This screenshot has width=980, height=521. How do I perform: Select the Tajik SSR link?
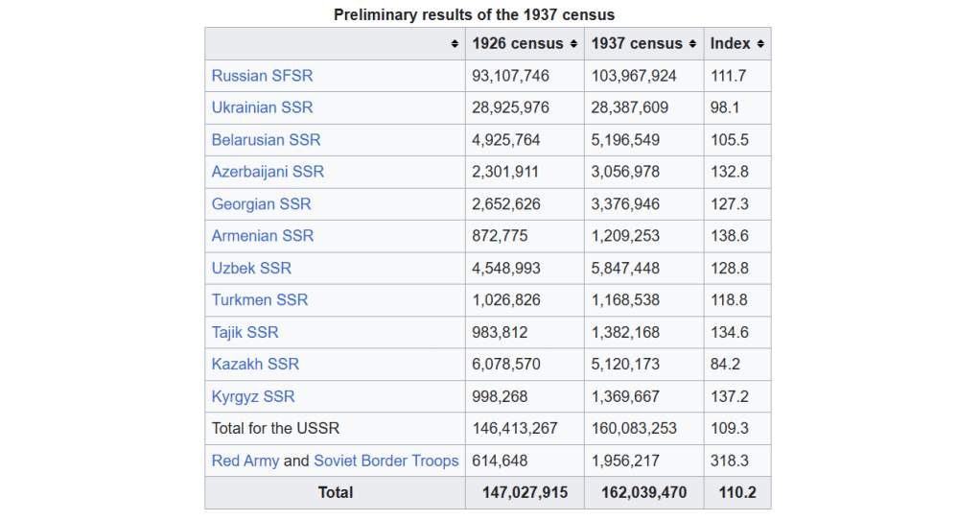click(245, 333)
